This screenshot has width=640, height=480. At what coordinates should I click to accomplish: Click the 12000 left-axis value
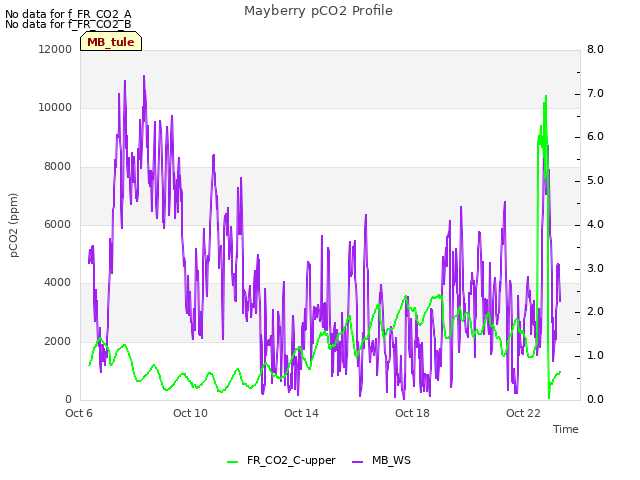[55, 49]
